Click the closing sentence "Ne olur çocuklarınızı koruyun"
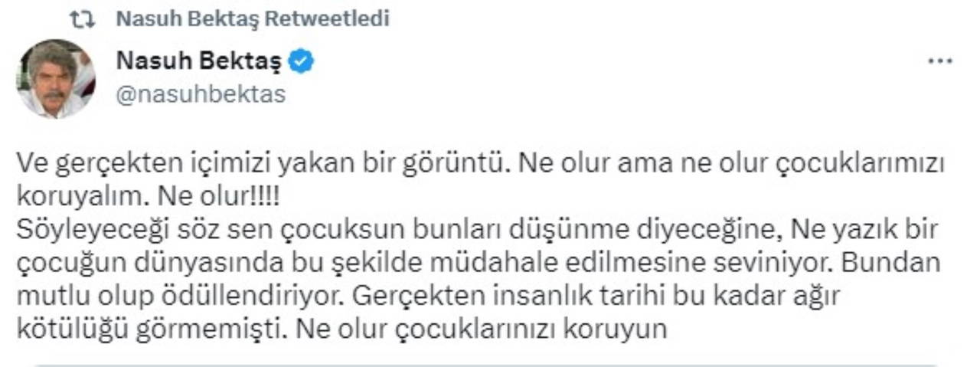980x367 pixels. tap(482, 328)
